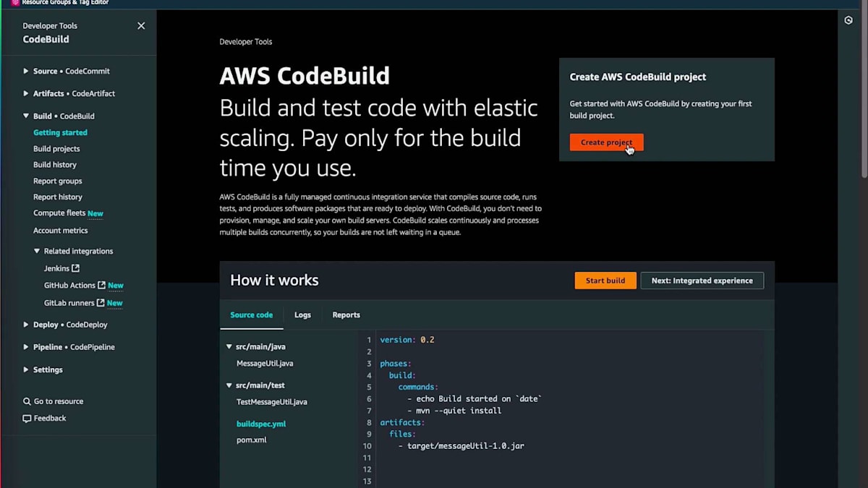This screenshot has width=868, height=488.
Task: Close the Developer Tools sidebar panel
Action: click(x=141, y=26)
